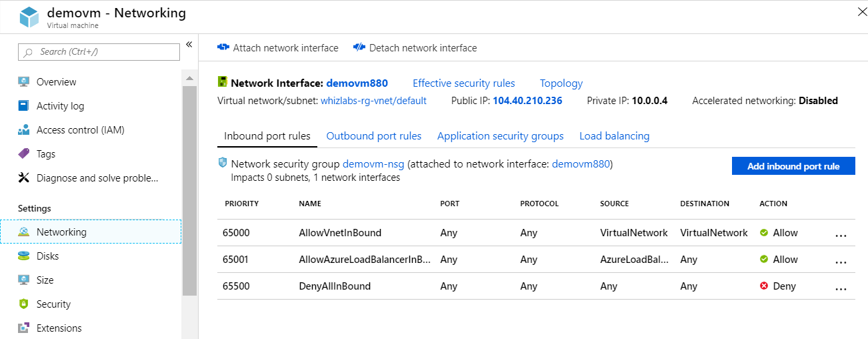
Task: Click the Activity log sidebar icon
Action: pos(24,106)
